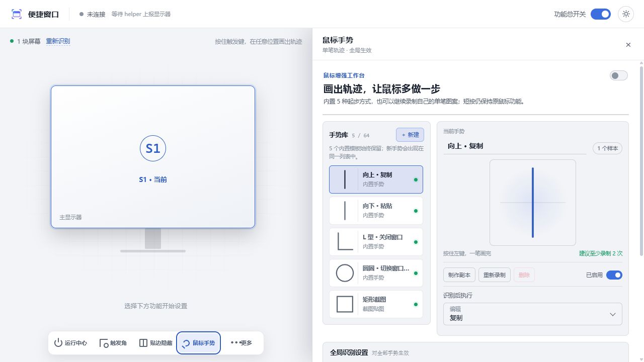Open the 更多 overflow menu
The height and width of the screenshot is (362, 644).
pyautogui.click(x=242, y=343)
